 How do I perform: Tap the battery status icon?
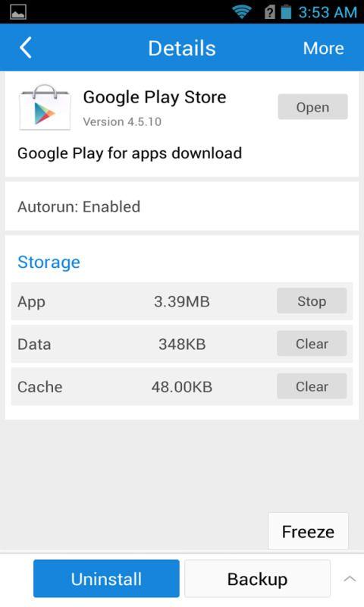286,12
